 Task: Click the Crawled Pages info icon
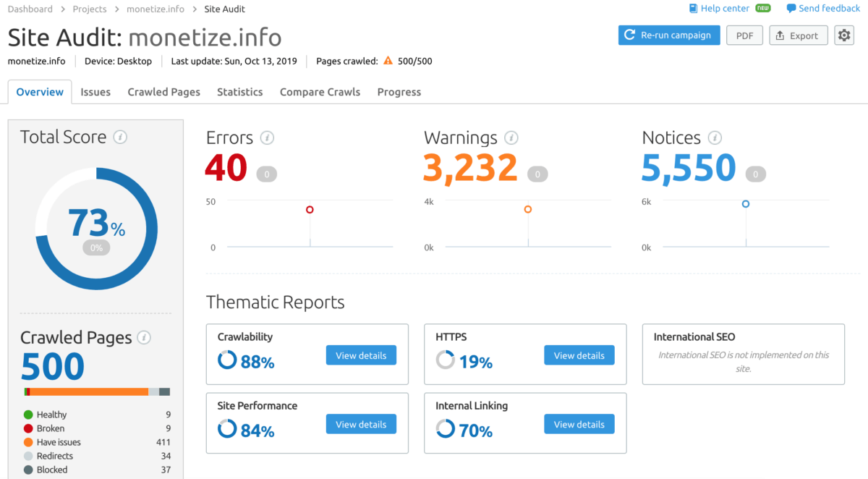(144, 337)
